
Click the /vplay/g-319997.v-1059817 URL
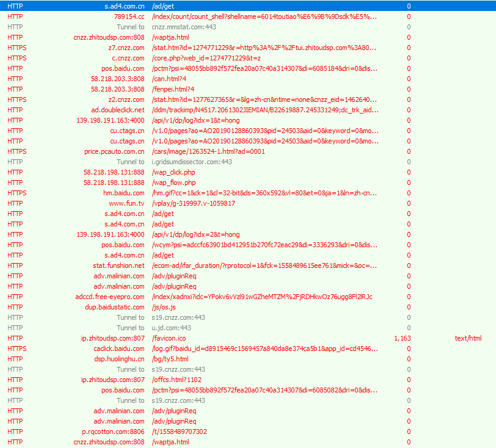point(193,203)
